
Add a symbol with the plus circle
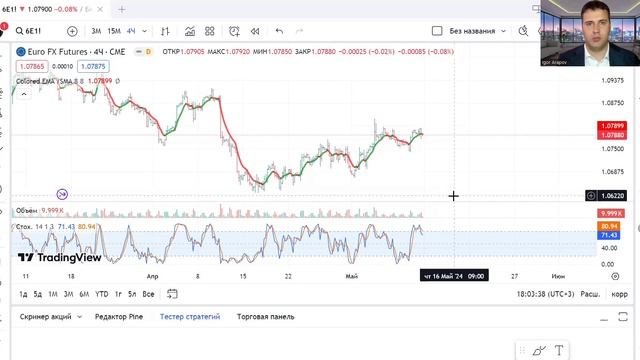pos(72,31)
